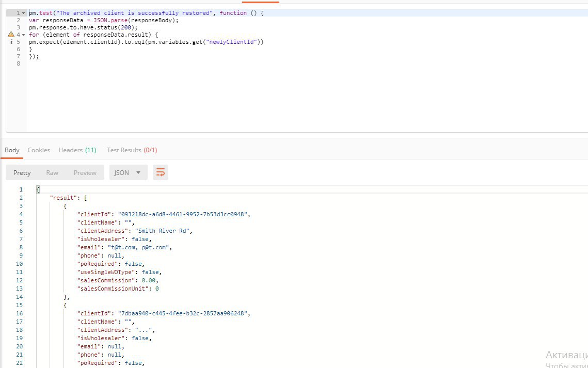Collapse the code fold arrow on line 1

point(23,13)
